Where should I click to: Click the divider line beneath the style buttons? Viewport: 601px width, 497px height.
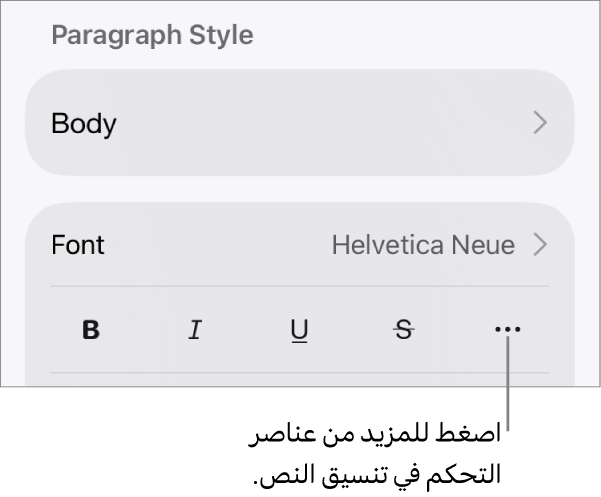(300, 372)
